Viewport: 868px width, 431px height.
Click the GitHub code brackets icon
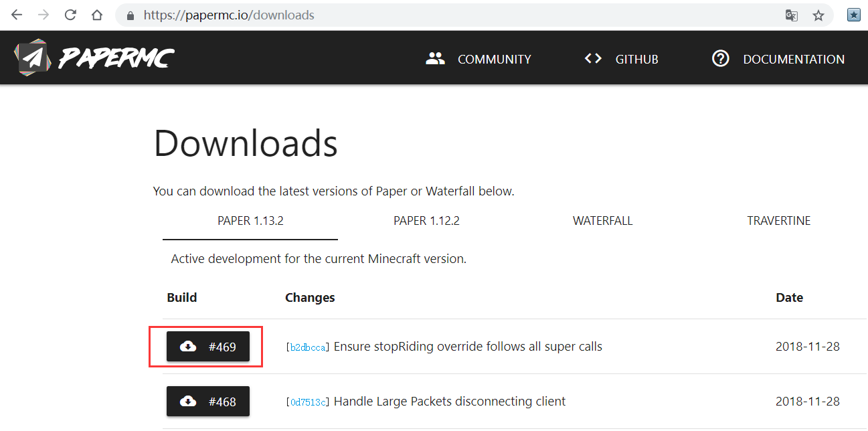593,59
